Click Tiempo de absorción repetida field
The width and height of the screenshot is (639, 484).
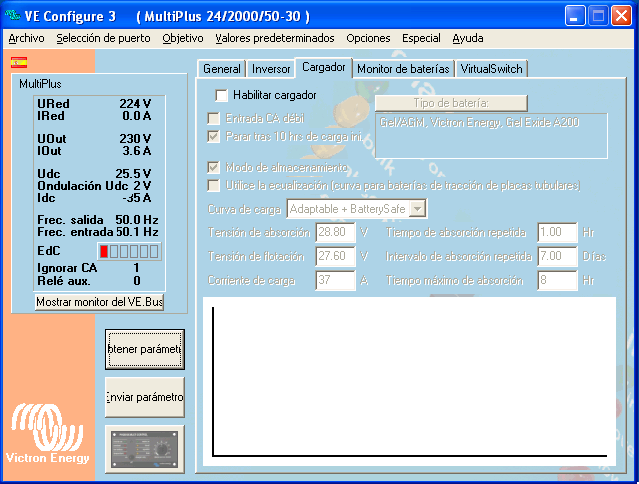557,233
